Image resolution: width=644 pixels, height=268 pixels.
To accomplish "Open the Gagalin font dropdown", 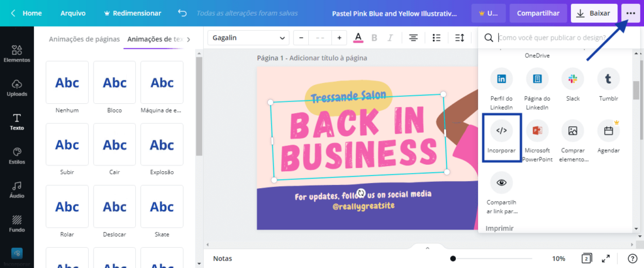I will 248,38.
